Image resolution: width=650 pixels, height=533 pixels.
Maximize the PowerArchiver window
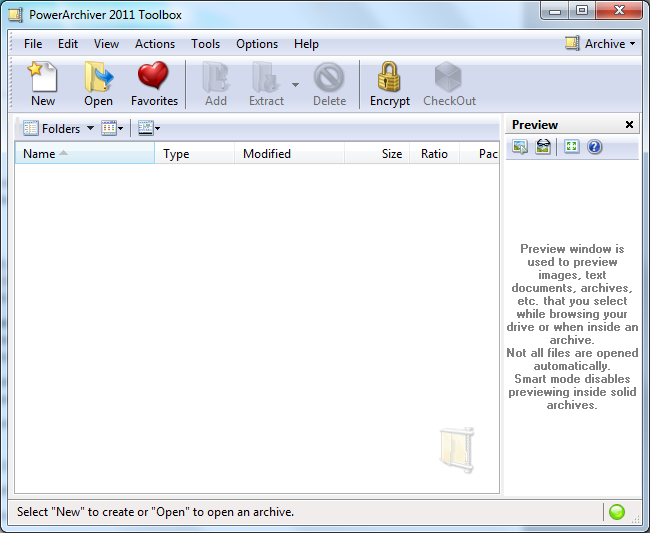(582, 11)
